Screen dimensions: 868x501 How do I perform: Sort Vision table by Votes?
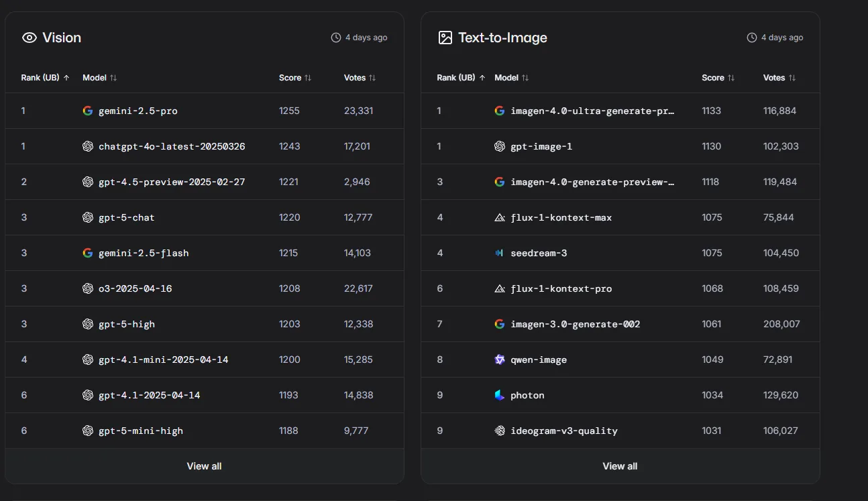click(x=360, y=78)
